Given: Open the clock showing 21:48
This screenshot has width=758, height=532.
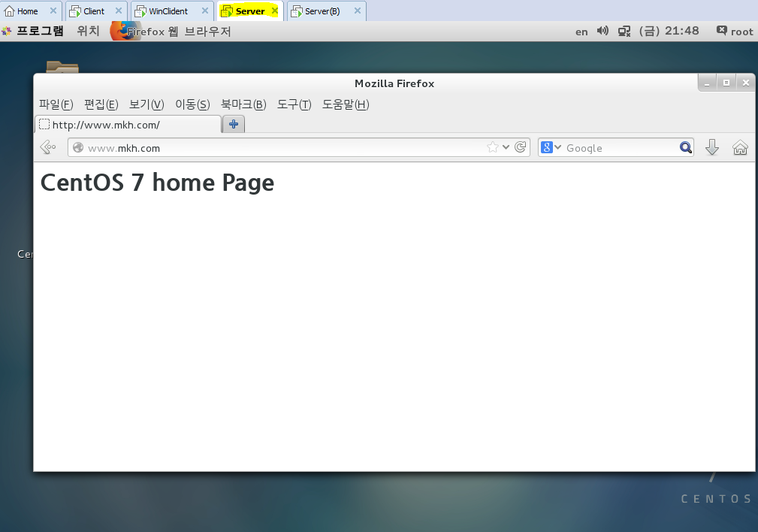Looking at the screenshot, I should pyautogui.click(x=669, y=31).
